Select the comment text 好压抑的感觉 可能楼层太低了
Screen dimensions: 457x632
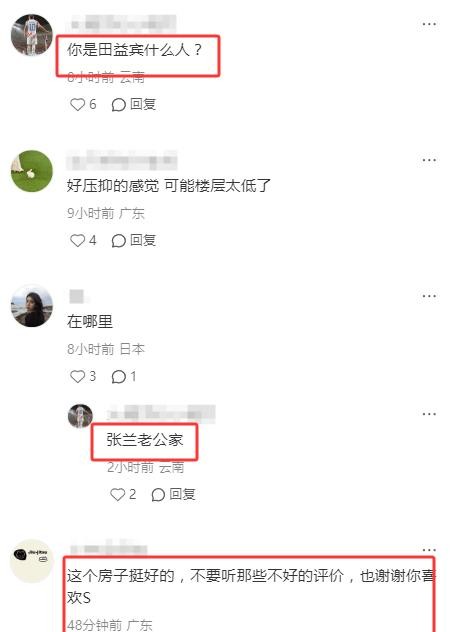[169, 186]
